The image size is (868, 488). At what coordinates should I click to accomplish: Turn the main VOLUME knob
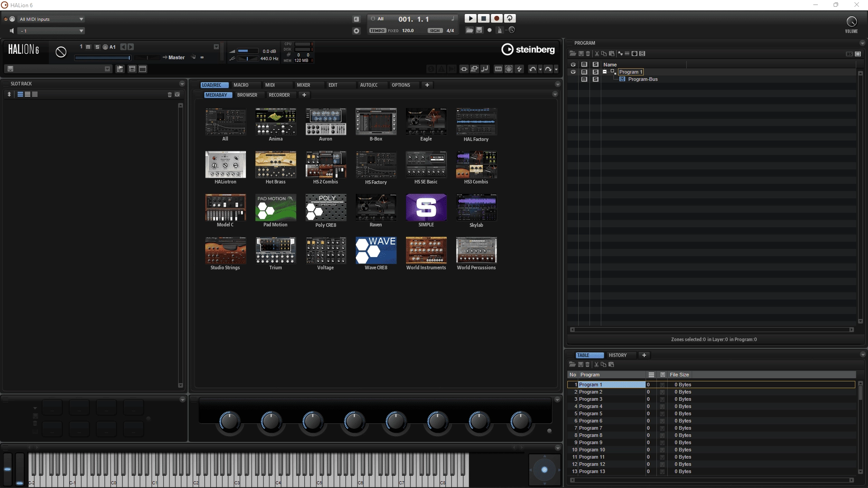851,22
